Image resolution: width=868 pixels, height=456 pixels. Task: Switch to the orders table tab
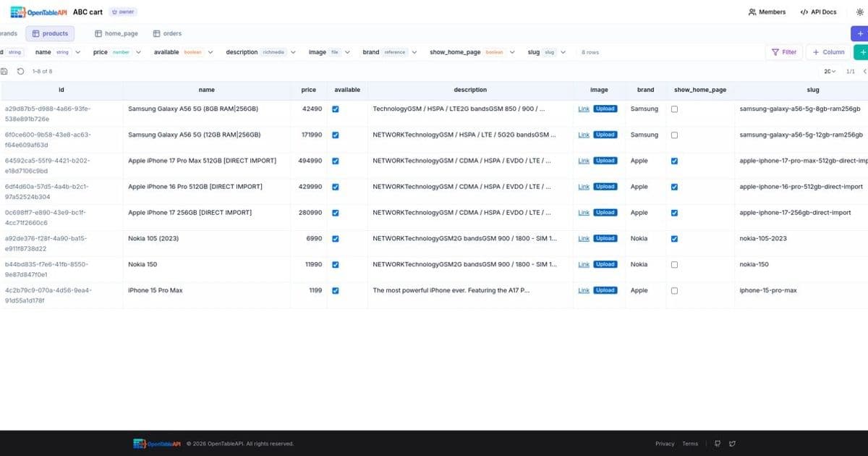168,33
